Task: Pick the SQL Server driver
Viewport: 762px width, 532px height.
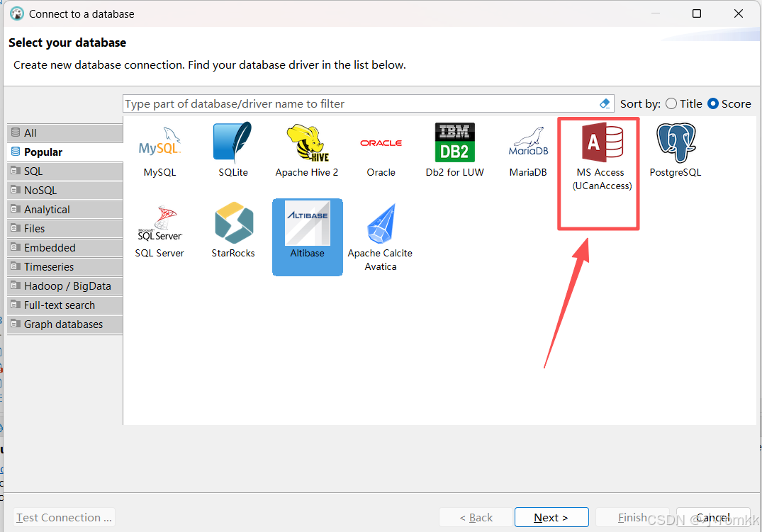Action: 159,232
